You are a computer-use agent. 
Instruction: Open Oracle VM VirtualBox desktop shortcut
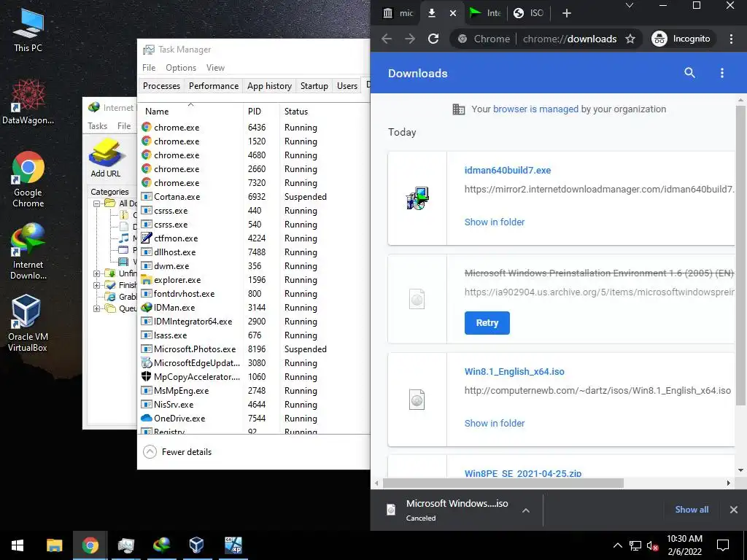pyautogui.click(x=28, y=323)
